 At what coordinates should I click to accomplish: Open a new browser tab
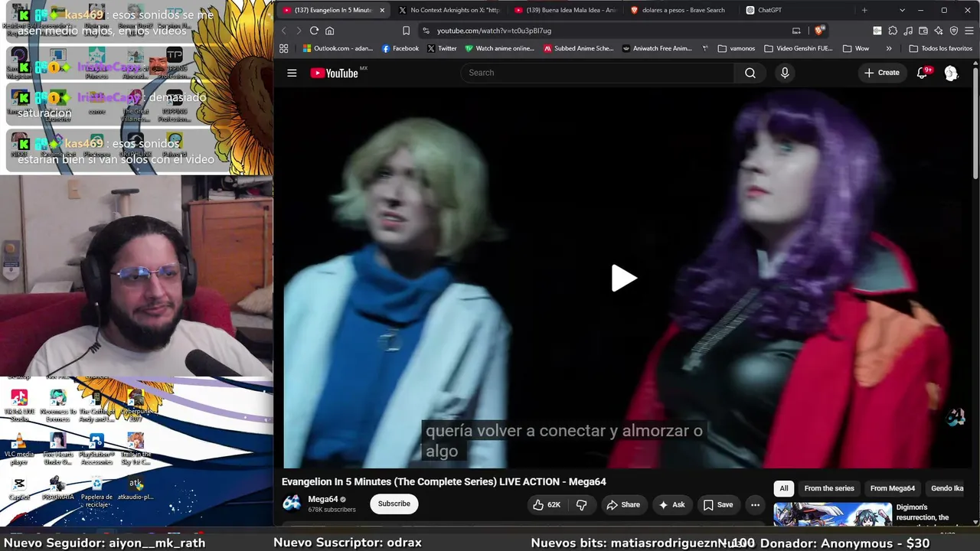click(864, 10)
